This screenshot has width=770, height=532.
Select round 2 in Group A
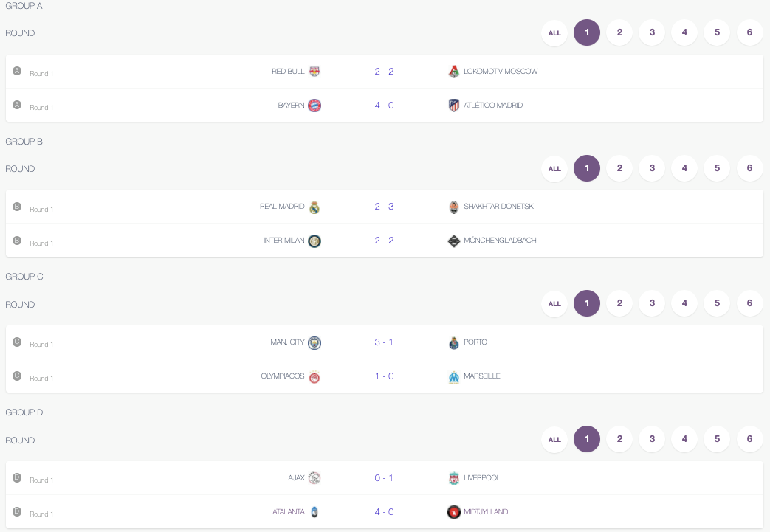[x=619, y=33]
